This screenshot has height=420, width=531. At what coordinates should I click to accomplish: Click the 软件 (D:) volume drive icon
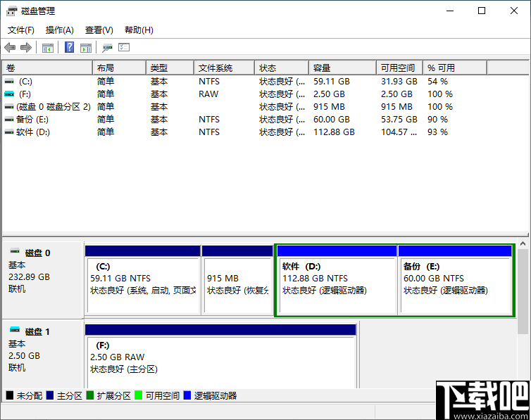(9, 132)
